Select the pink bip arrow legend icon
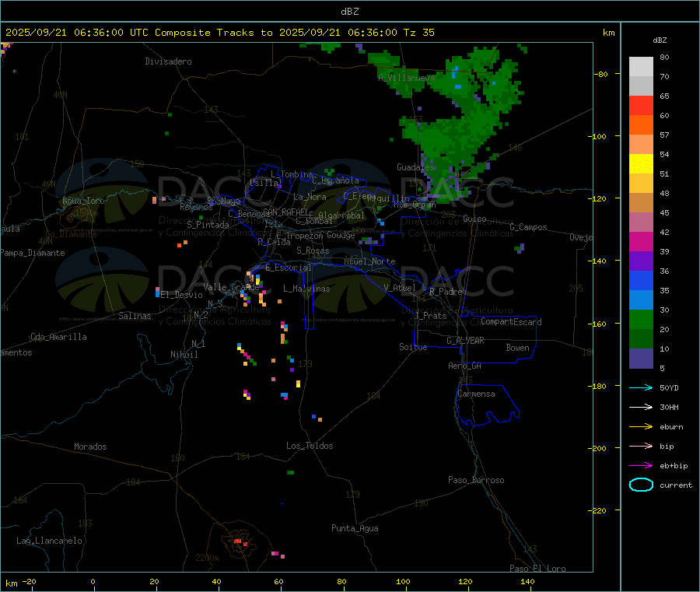This screenshot has width=700, height=592. tap(641, 446)
